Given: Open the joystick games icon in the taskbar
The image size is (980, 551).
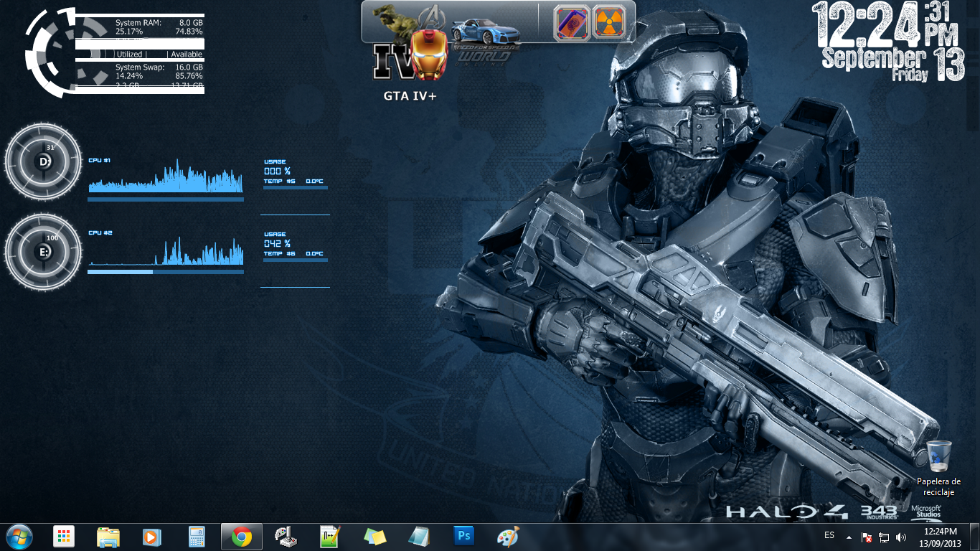Looking at the screenshot, I should (x=286, y=537).
